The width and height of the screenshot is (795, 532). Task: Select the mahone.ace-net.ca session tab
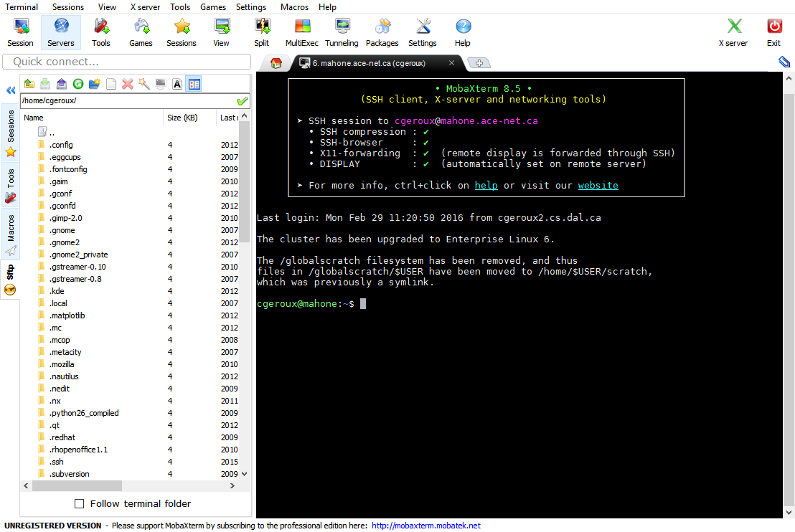click(374, 63)
